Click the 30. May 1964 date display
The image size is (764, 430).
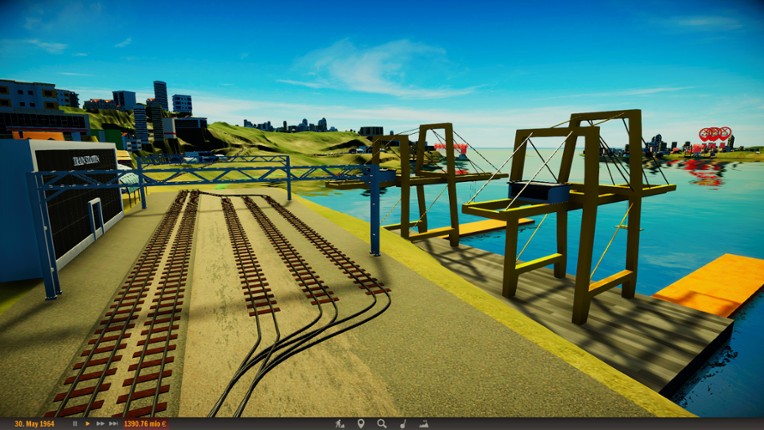(33, 424)
